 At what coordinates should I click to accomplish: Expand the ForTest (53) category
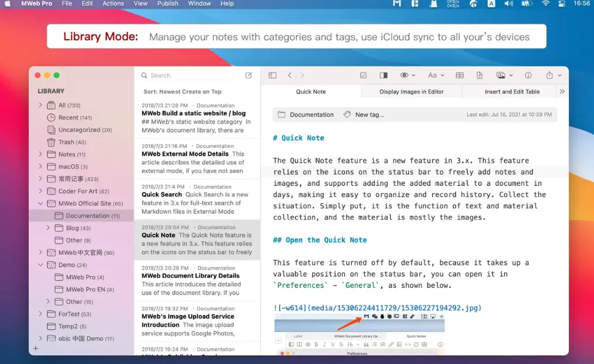pyautogui.click(x=41, y=314)
